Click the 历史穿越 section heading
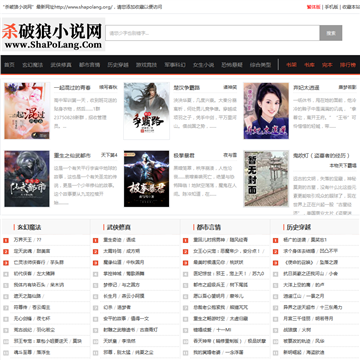This screenshot has height=360, width=360. (x=299, y=227)
